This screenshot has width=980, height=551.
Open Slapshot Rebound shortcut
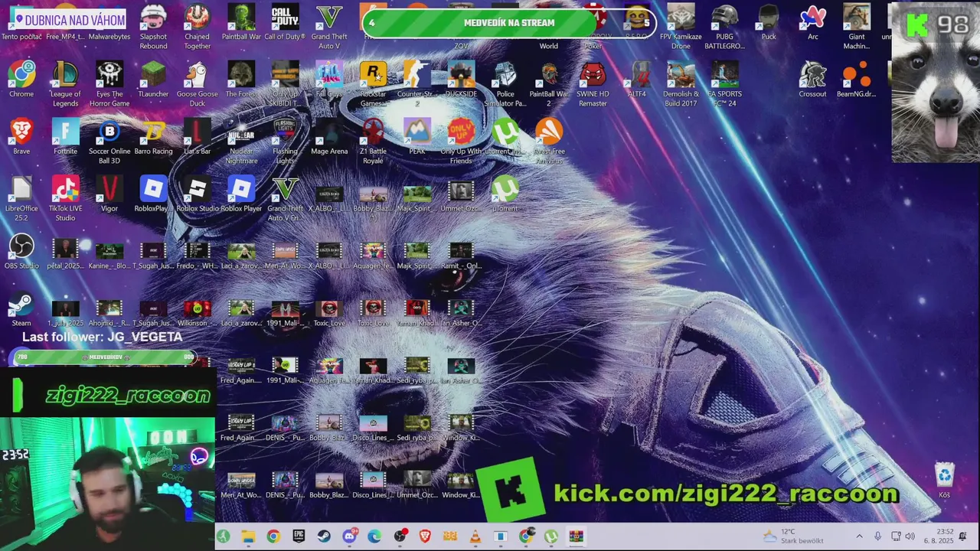(153, 27)
